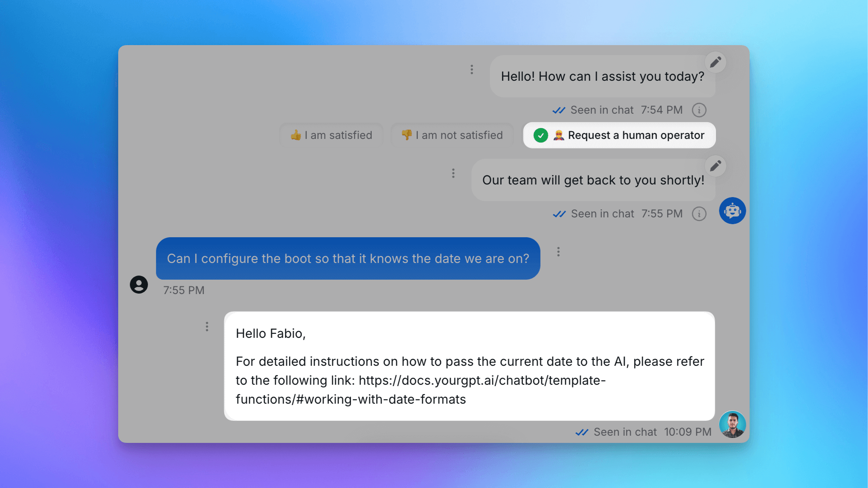Click the three-dot menu on first bot message
868x488 pixels.
pos(471,69)
